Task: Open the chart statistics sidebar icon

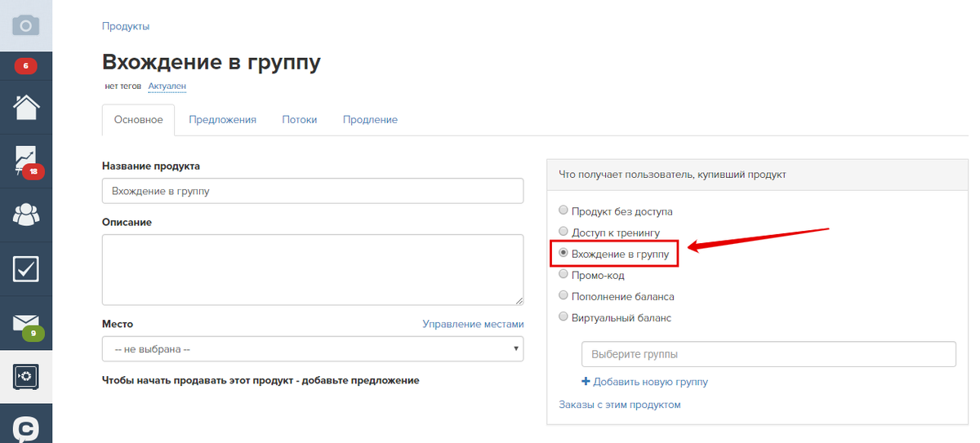Action: [26, 161]
